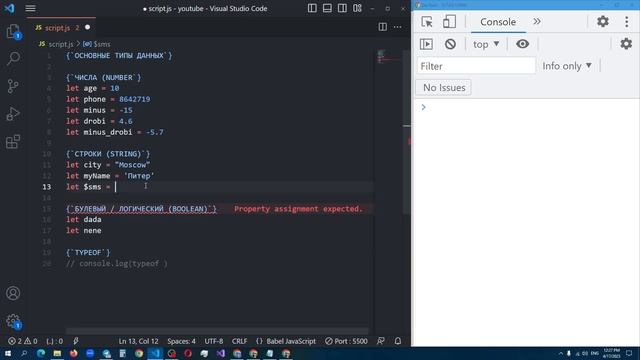Open the Search view in activity bar
The width and height of the screenshot is (640, 360).
[x=13, y=58]
